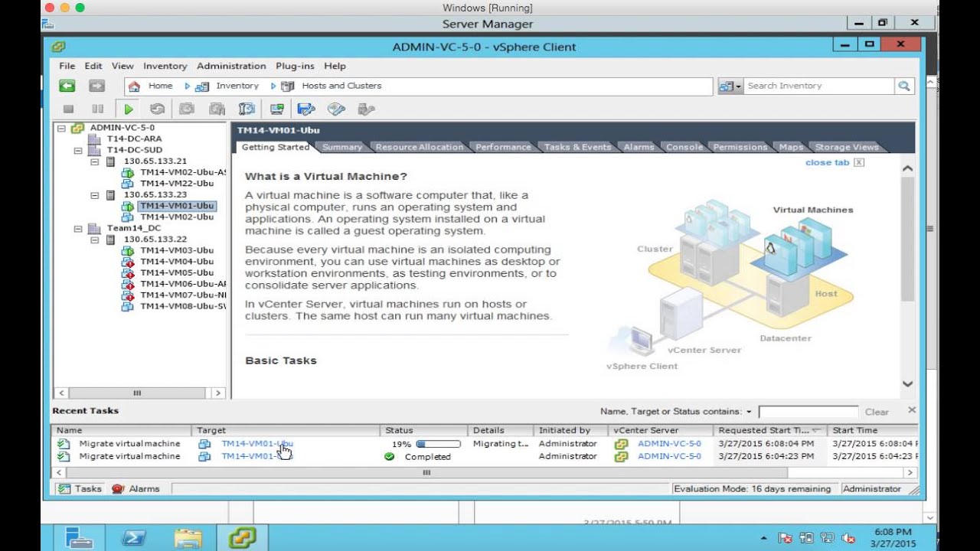The height and width of the screenshot is (551, 980).
Task: Click ADMIN-VC-5-0 link in the Completed task row
Action: click(669, 456)
